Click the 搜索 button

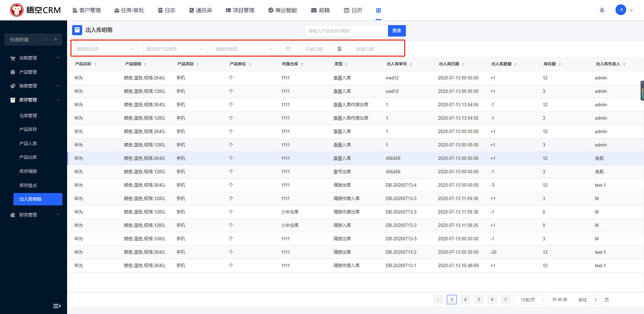pyautogui.click(x=397, y=31)
